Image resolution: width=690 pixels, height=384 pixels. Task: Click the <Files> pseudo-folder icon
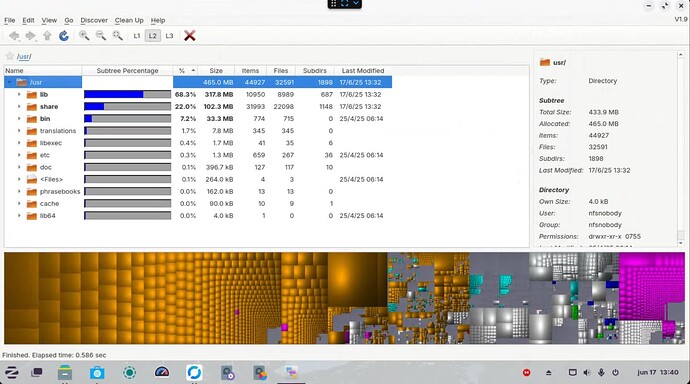pyautogui.click(x=31, y=179)
